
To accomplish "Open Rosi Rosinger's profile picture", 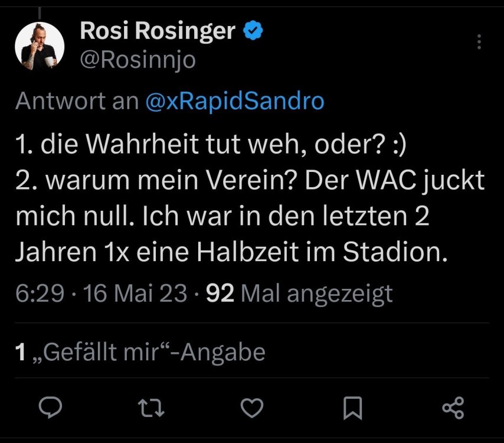I will coord(38,47).
